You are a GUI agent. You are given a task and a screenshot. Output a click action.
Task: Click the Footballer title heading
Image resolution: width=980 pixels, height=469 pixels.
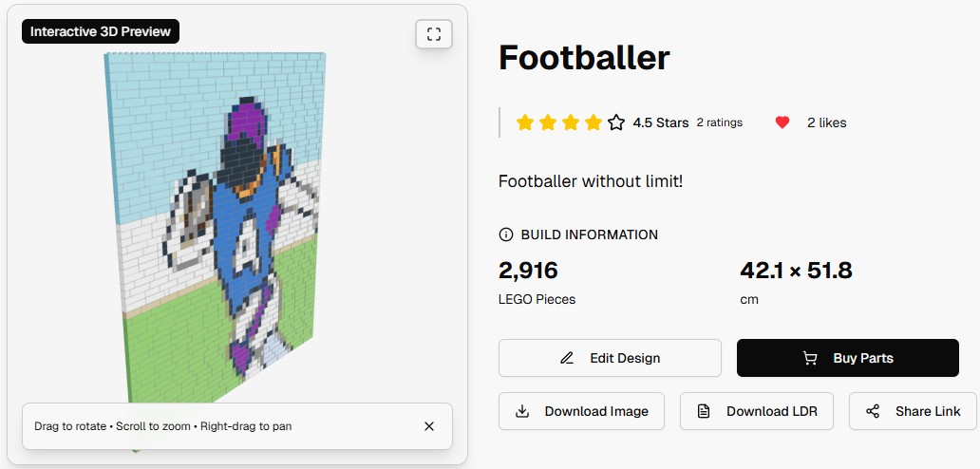coord(584,58)
